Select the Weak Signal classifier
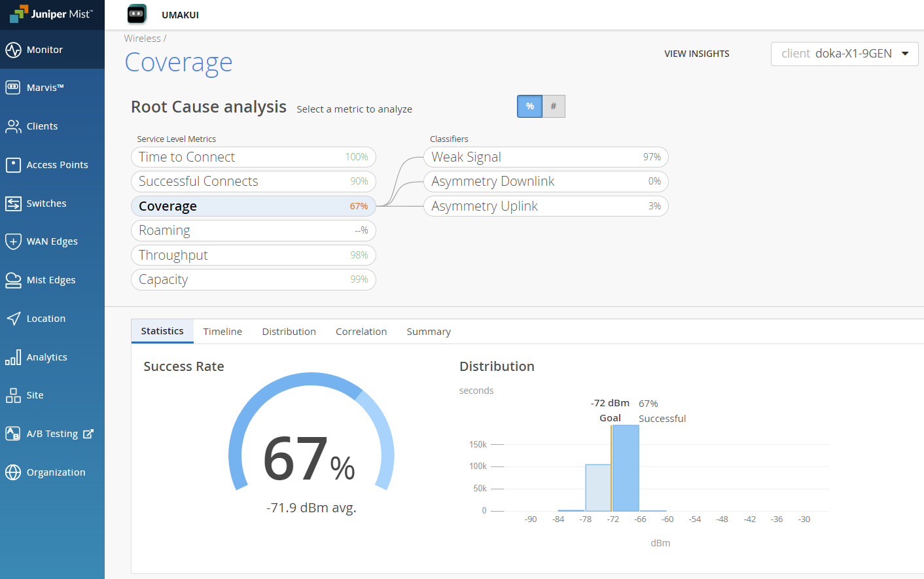The image size is (924, 579). click(x=546, y=157)
